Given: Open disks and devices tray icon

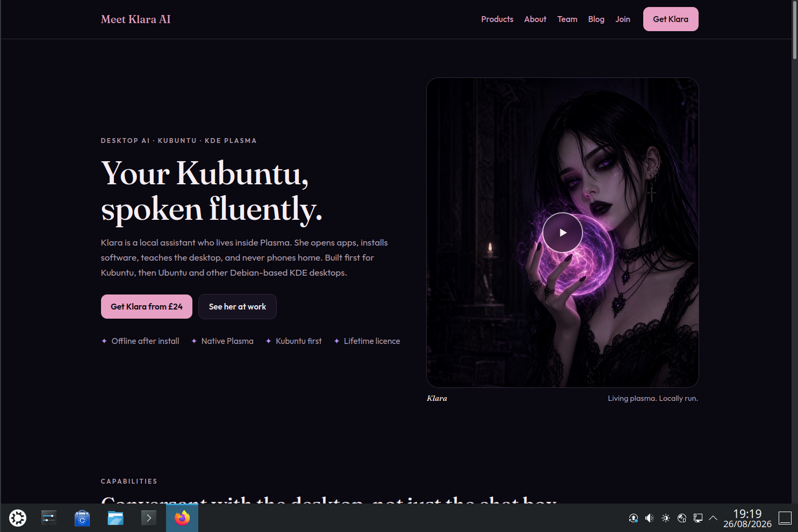Looking at the screenshot, I should click(682, 518).
